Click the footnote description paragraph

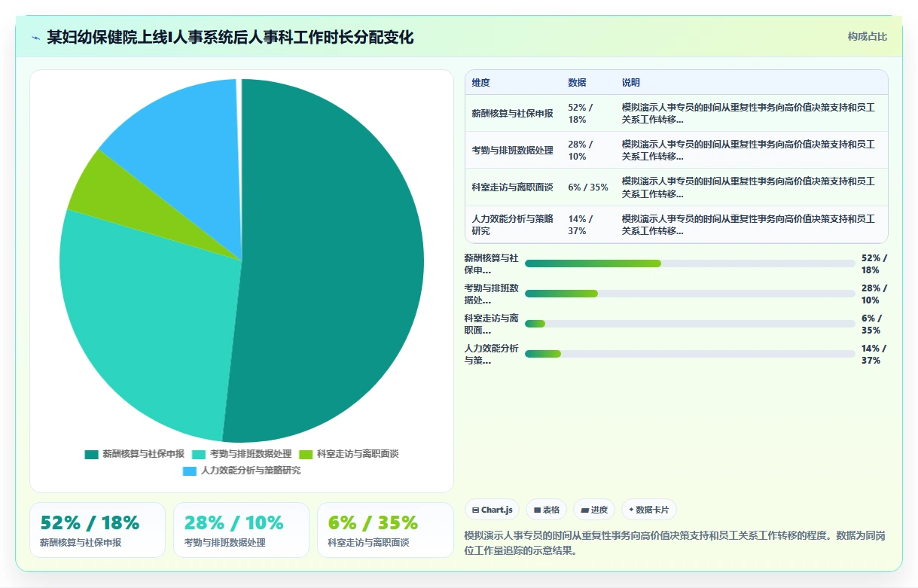click(676, 543)
